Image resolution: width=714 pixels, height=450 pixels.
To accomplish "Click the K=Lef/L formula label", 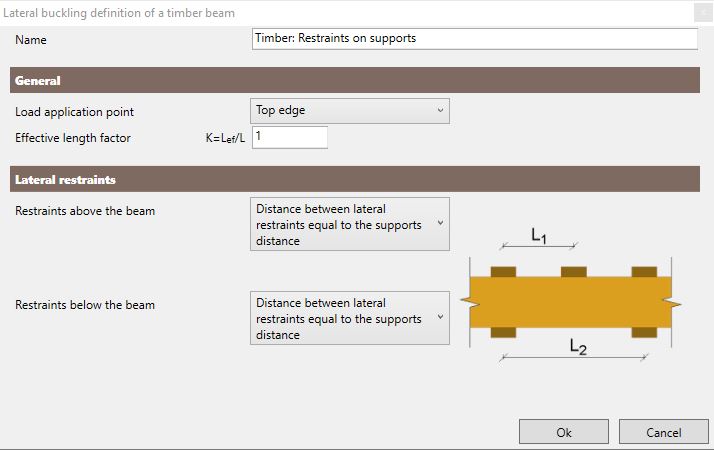I will tap(225, 138).
